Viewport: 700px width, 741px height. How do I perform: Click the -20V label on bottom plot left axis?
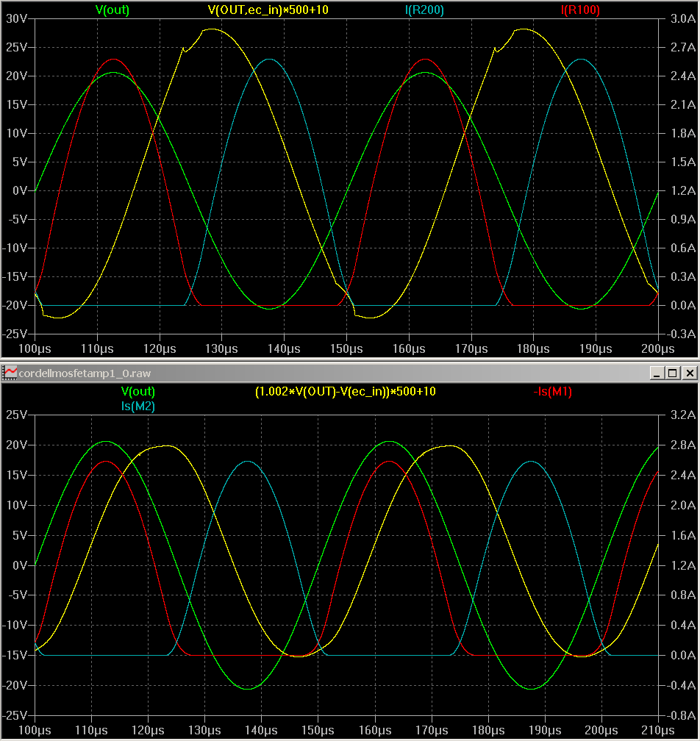15,685
